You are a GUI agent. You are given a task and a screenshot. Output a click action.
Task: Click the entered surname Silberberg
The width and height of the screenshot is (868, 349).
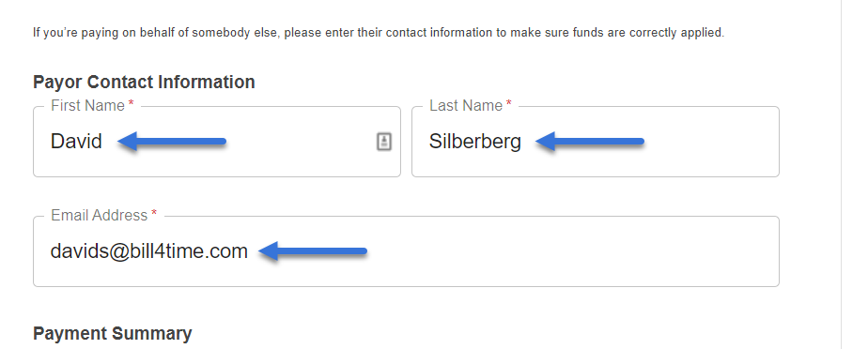(475, 142)
